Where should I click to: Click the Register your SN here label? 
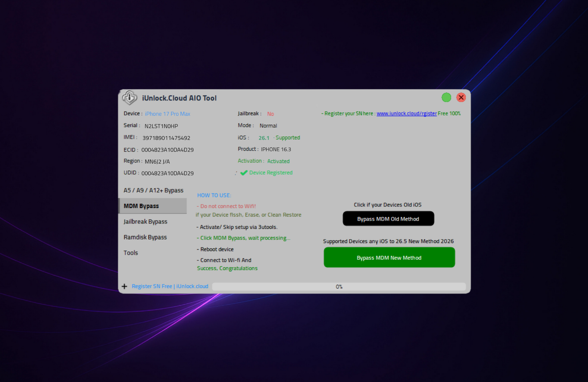348,113
